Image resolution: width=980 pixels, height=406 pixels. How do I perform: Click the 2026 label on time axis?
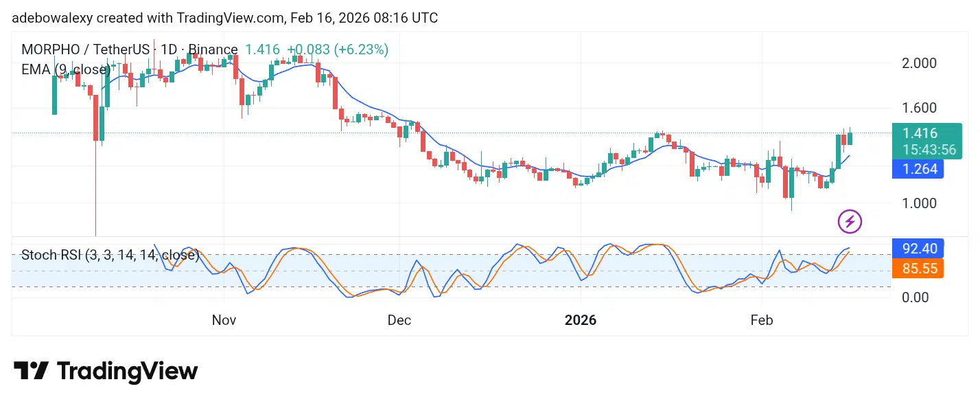pos(581,320)
